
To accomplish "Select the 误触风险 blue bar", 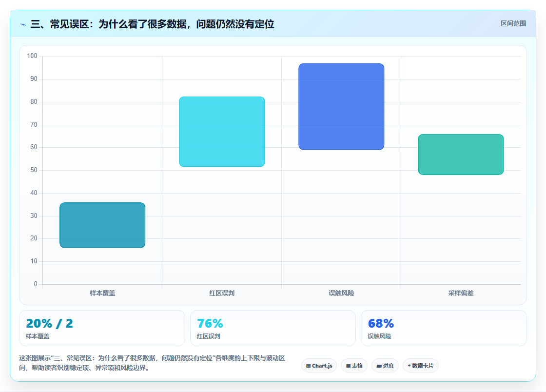I will click(341, 106).
